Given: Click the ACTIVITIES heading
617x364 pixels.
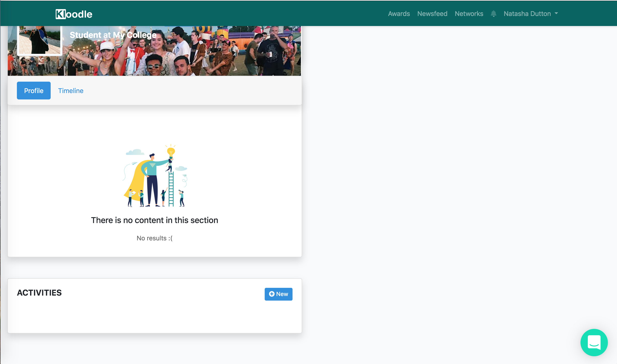Looking at the screenshot, I should point(39,292).
